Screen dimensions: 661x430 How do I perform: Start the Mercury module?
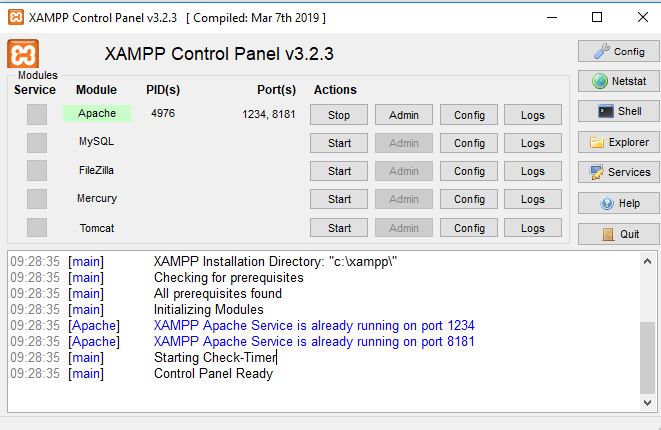tap(339, 199)
